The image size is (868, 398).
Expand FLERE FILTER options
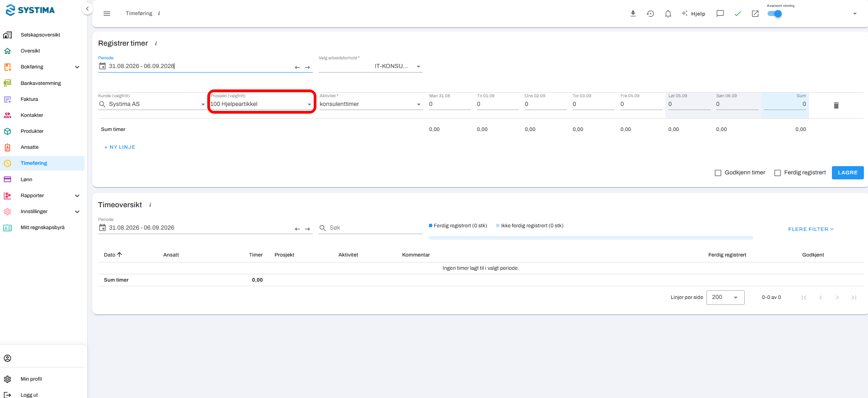(811, 229)
